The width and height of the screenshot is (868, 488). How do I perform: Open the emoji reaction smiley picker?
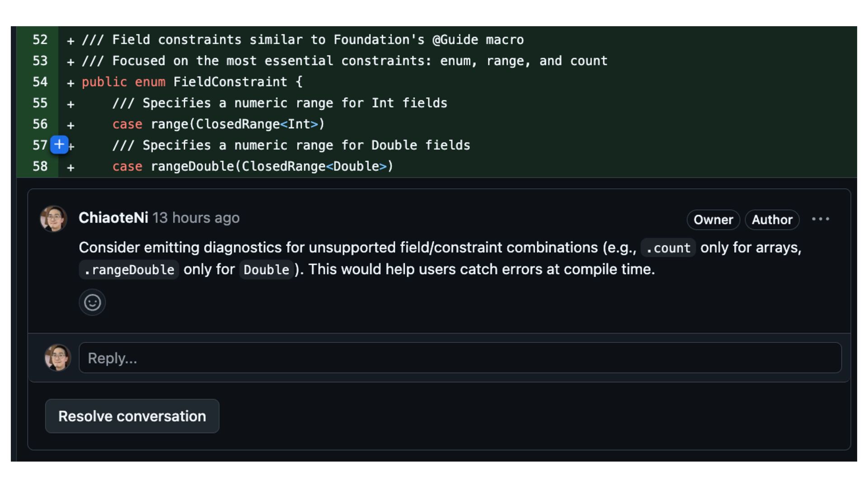(92, 302)
